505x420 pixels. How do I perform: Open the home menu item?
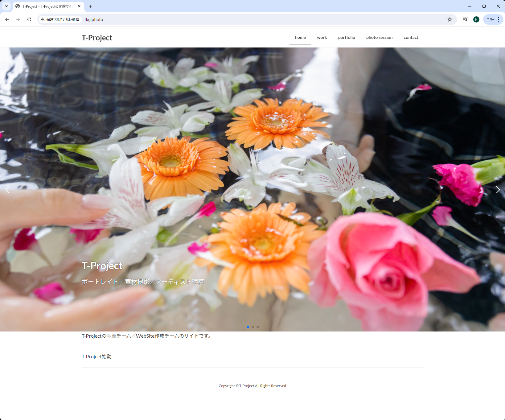point(300,37)
